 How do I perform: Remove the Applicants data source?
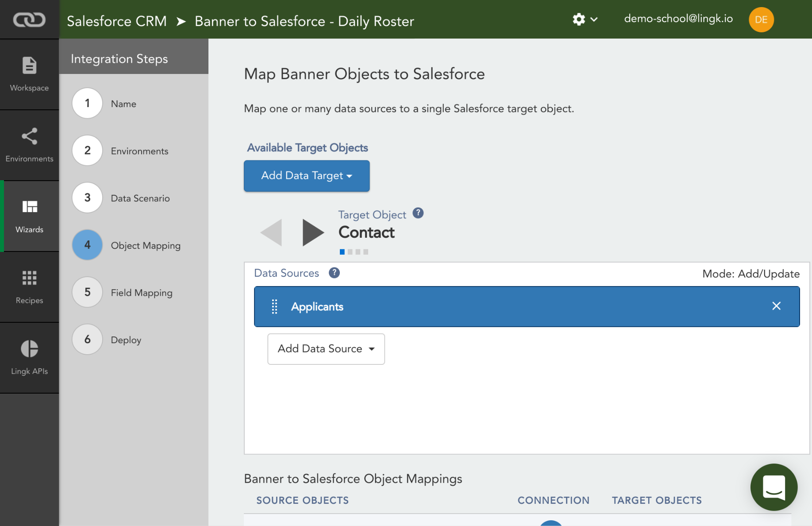[x=776, y=306]
